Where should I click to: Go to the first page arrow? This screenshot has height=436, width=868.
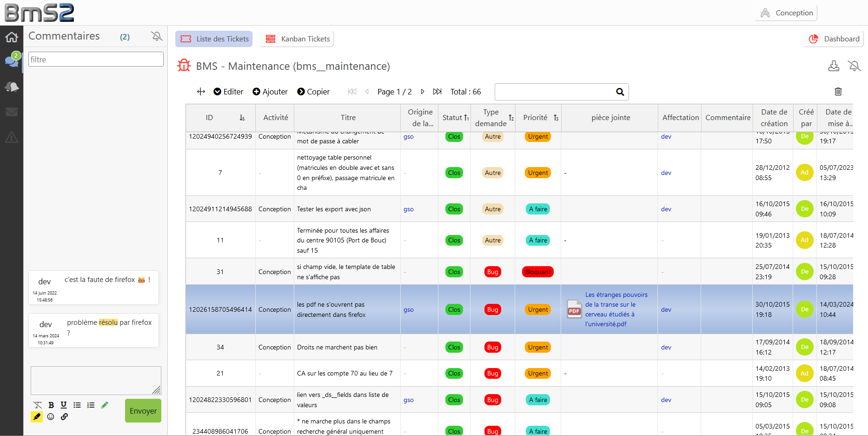click(352, 92)
